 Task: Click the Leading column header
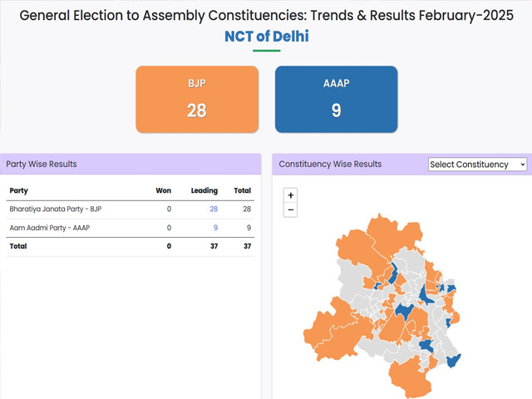[204, 190]
